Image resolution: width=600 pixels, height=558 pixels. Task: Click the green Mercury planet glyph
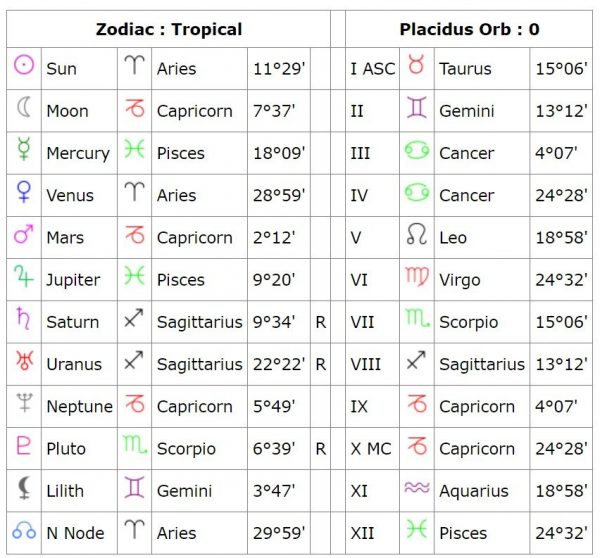24,148
